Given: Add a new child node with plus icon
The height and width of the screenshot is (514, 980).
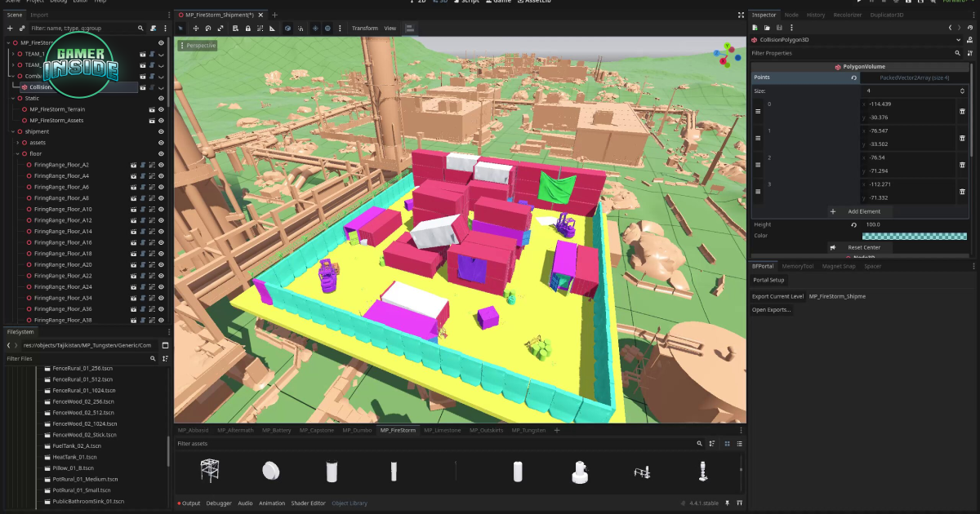Looking at the screenshot, I should (x=10, y=28).
